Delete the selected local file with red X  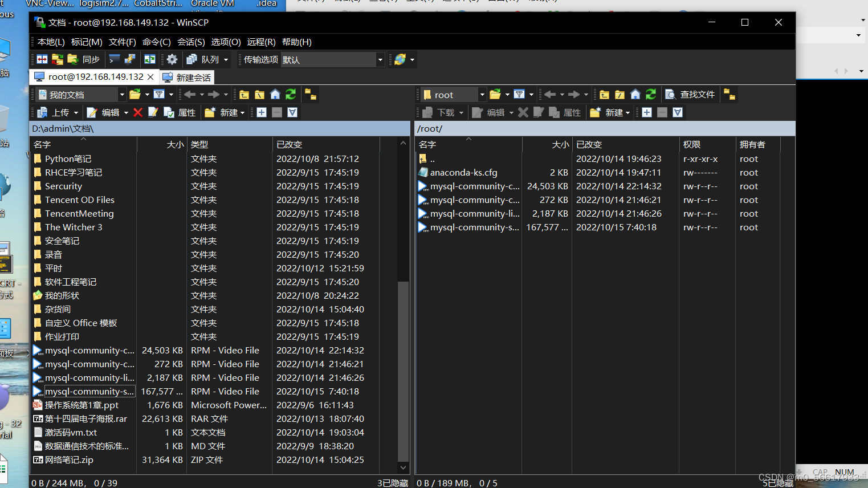point(138,112)
